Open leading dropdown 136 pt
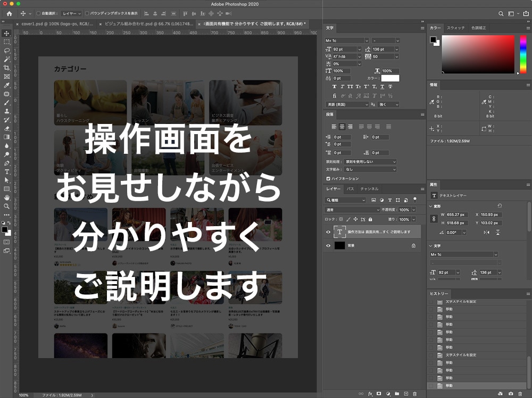Image resolution: width=532 pixels, height=398 pixels. click(397, 49)
